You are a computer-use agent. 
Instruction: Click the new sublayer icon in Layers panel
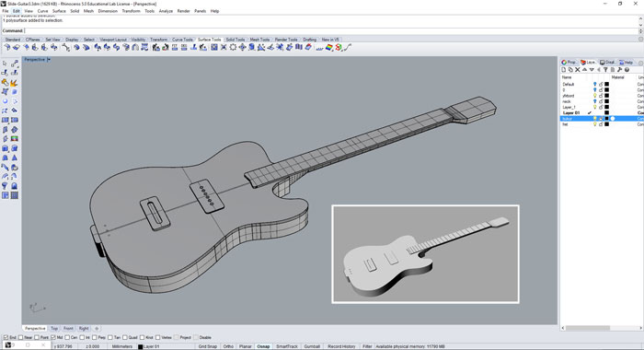570,70
